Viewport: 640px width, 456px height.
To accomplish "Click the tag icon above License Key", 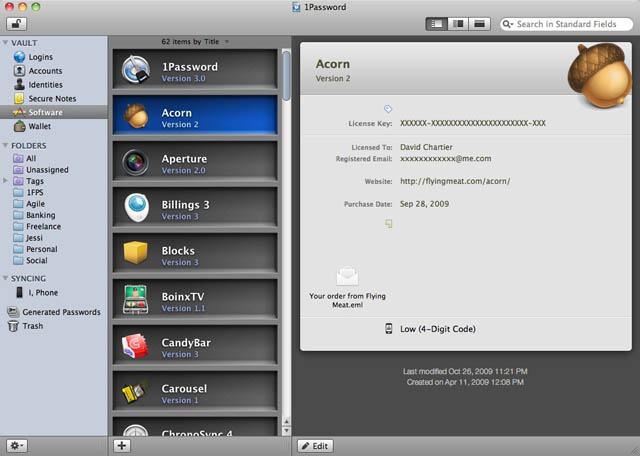I will pyautogui.click(x=388, y=109).
